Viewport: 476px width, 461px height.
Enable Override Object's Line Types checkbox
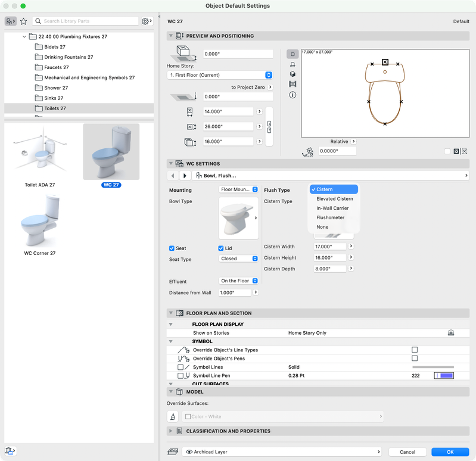coord(415,350)
